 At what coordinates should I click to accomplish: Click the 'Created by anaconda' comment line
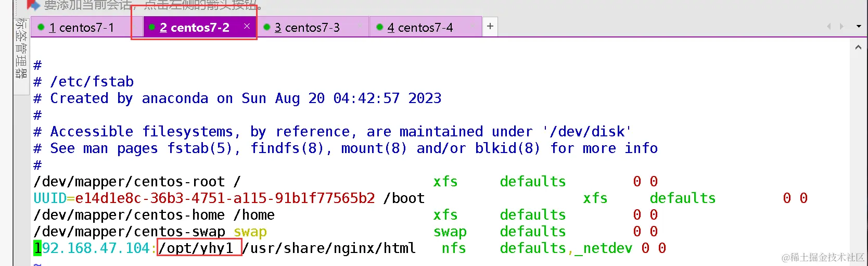237,98
